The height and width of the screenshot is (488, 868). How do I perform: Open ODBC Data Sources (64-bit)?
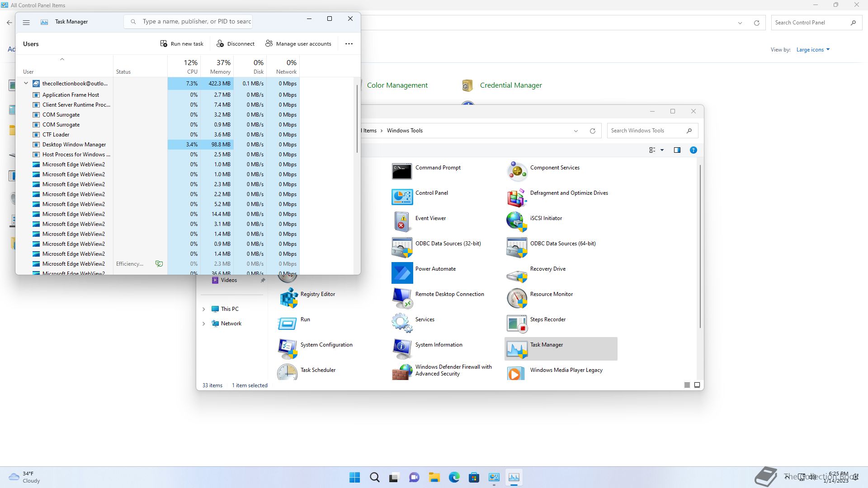517,247
